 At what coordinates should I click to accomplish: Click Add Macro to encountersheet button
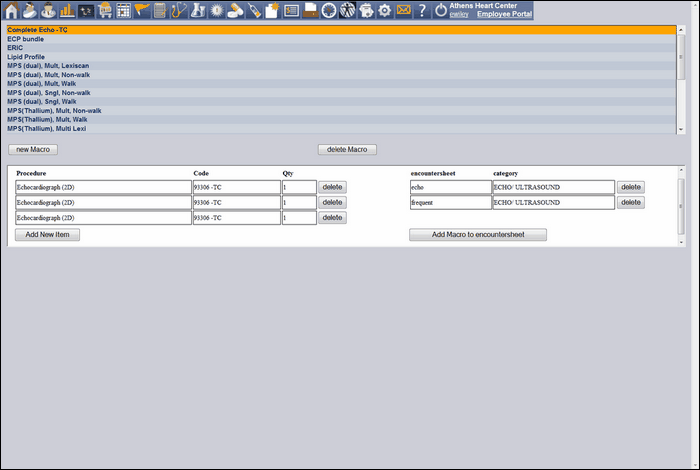coord(478,234)
